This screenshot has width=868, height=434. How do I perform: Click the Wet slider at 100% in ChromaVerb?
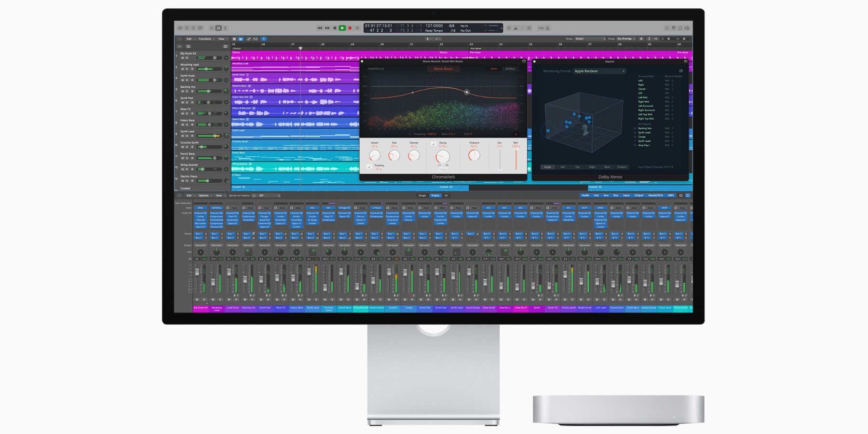click(516, 149)
